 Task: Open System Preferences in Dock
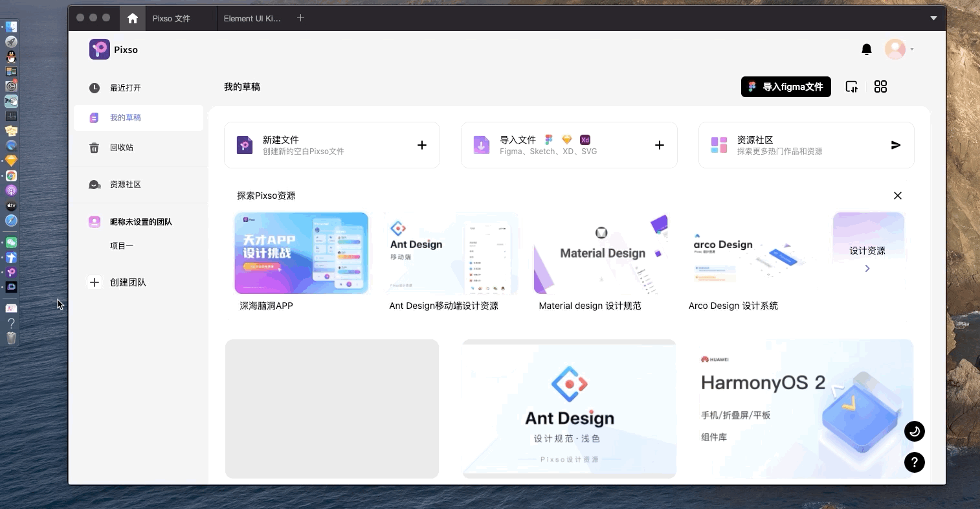11,86
